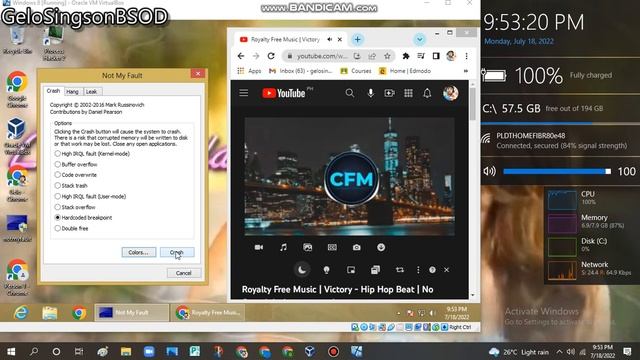Start YouTube voice search microphone

[371, 93]
